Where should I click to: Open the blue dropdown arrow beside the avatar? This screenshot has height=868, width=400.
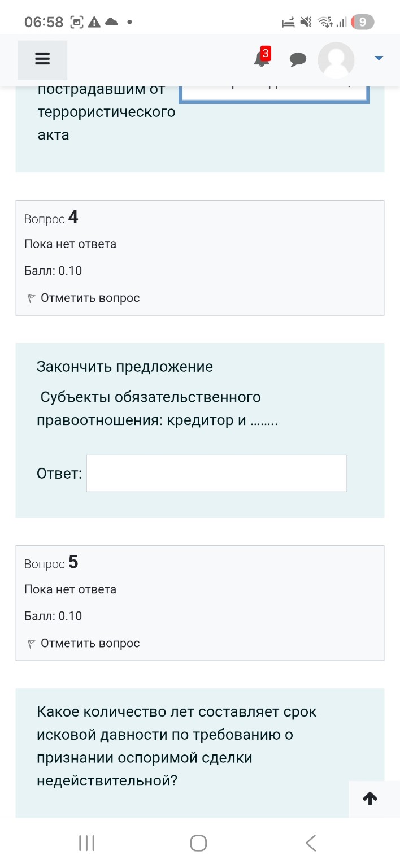pos(378,57)
